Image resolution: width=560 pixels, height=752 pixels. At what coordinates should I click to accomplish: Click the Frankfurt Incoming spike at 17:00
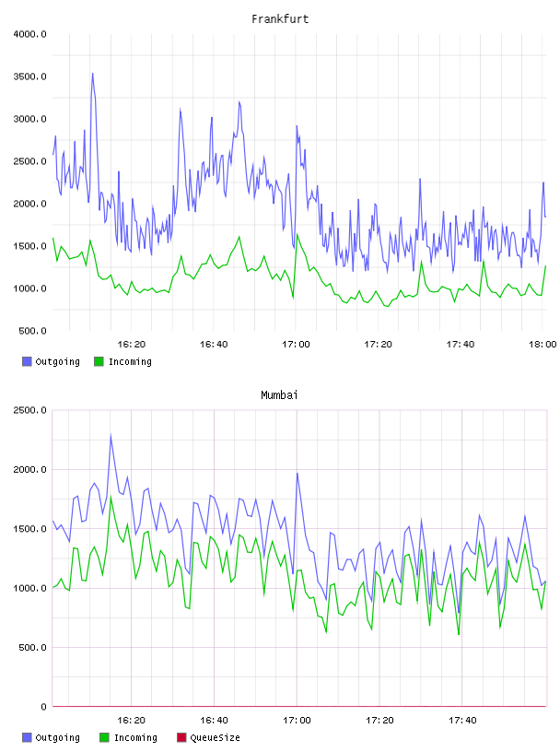pos(297,234)
